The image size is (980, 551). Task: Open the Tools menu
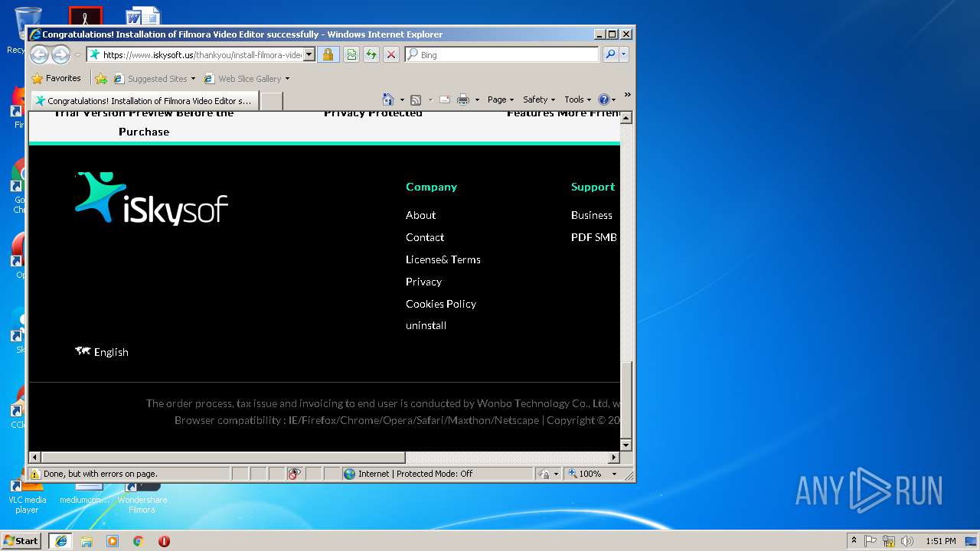click(578, 99)
